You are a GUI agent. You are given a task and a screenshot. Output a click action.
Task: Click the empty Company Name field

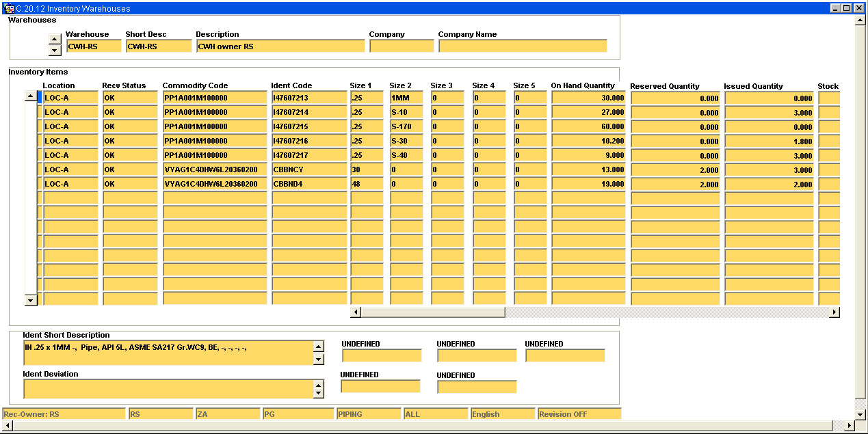tap(523, 46)
